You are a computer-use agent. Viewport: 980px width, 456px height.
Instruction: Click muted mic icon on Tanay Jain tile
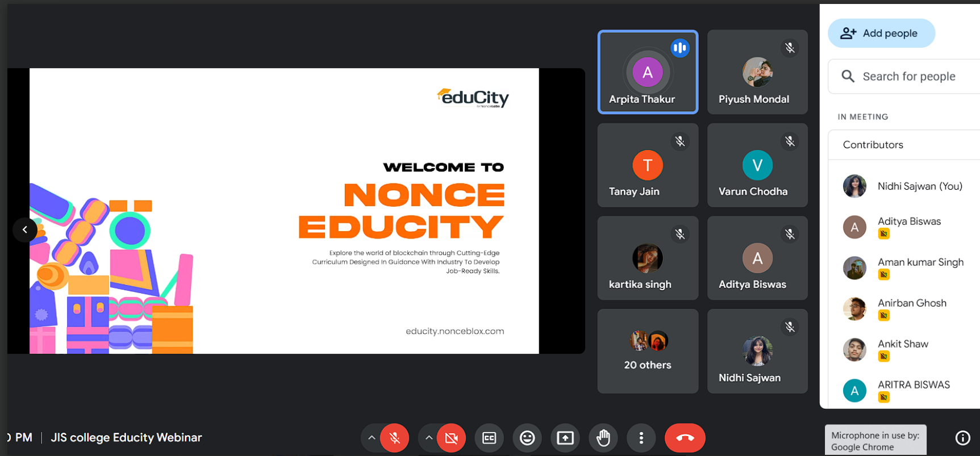(680, 141)
